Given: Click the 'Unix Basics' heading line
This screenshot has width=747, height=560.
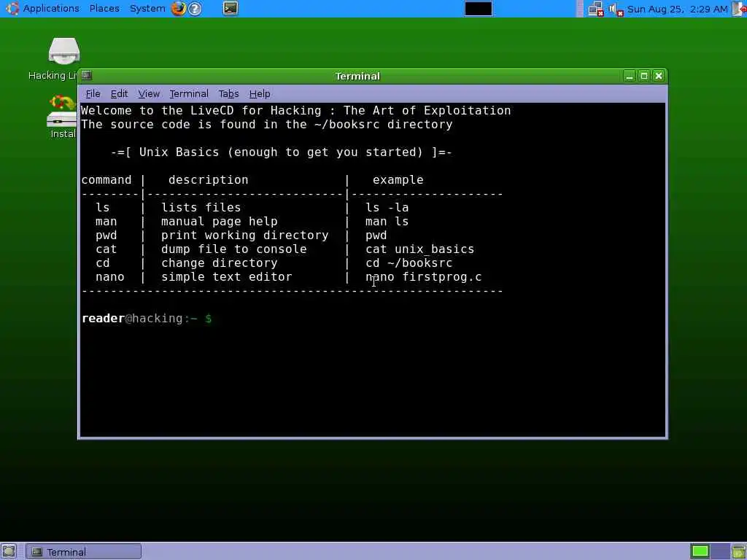Looking at the screenshot, I should [x=281, y=152].
